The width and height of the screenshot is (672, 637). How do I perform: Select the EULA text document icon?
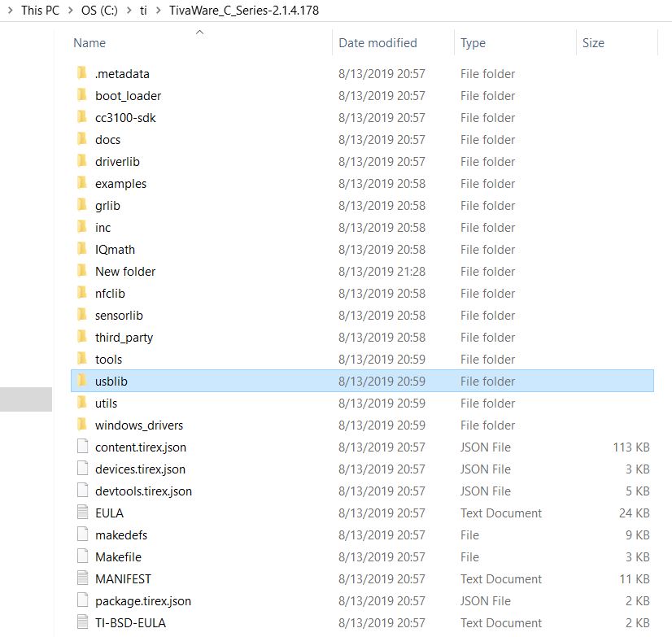[82, 513]
